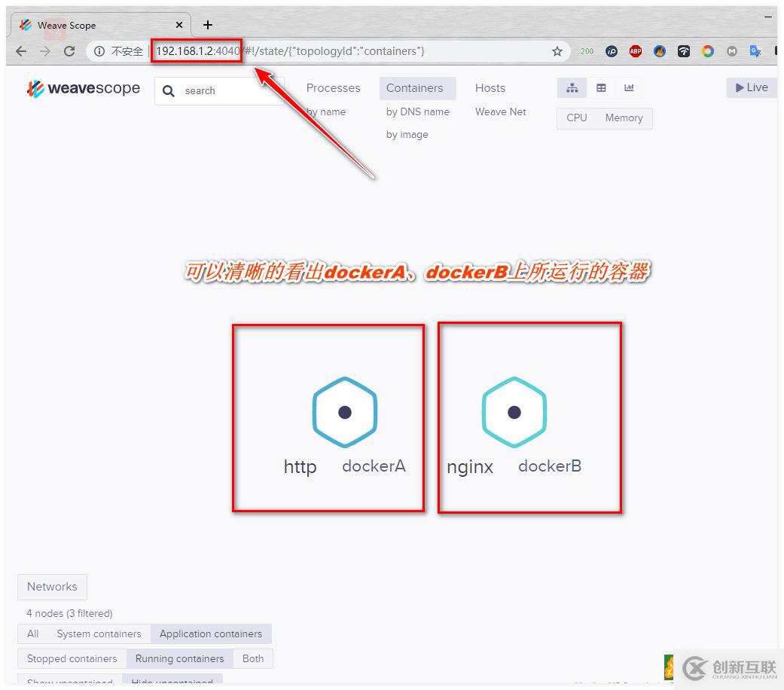
Task: Open the AdBlock Plus extension icon
Action: 636,51
